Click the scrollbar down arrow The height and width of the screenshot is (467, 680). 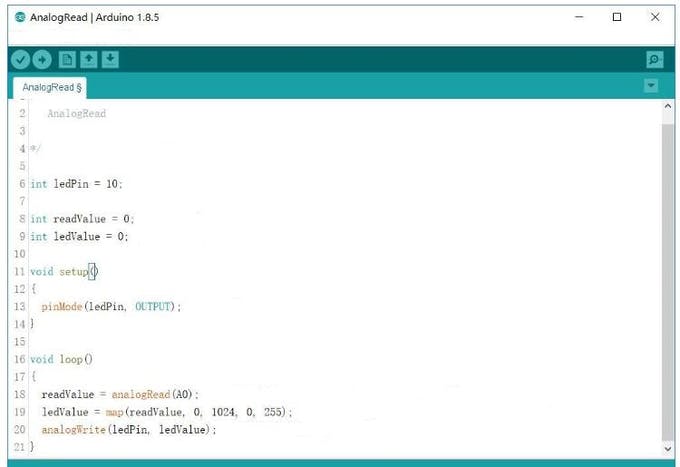tap(667, 449)
